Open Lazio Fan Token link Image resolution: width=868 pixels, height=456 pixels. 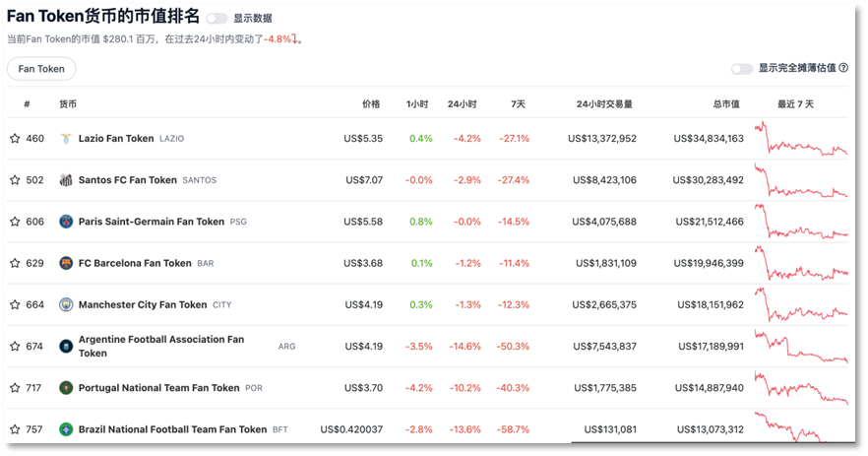point(116,139)
